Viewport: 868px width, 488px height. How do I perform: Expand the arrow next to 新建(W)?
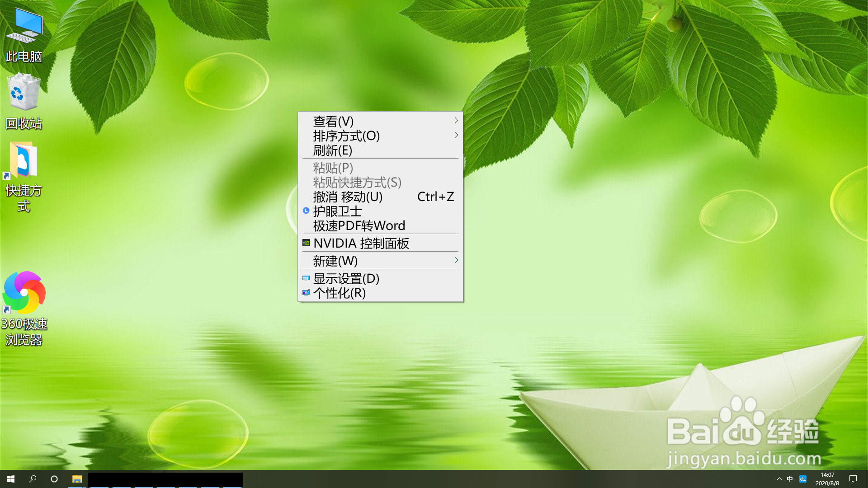(x=456, y=260)
